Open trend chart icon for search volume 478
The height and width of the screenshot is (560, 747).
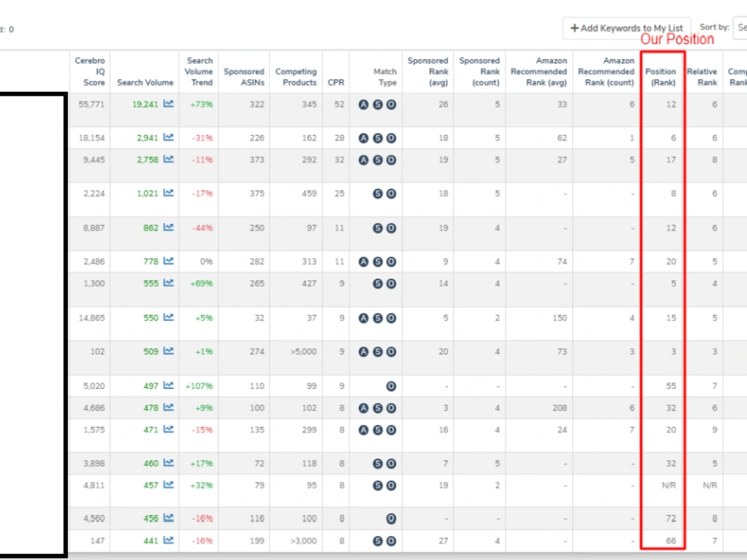coord(169,408)
